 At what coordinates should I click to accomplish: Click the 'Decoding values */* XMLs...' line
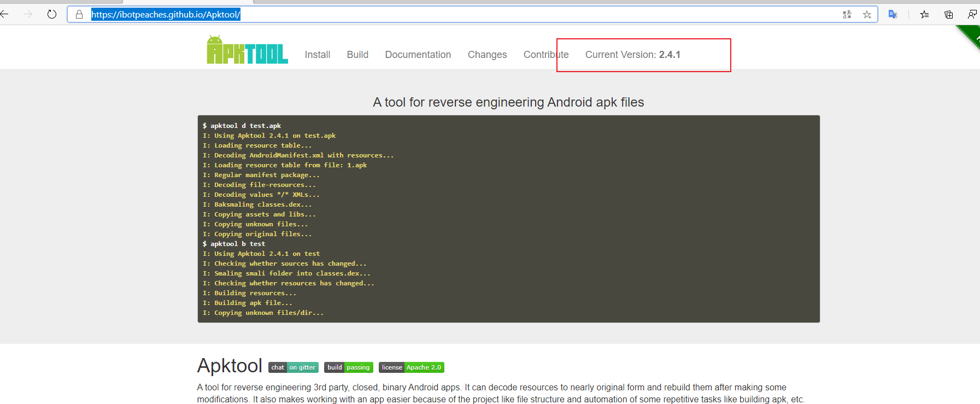pyautogui.click(x=261, y=195)
